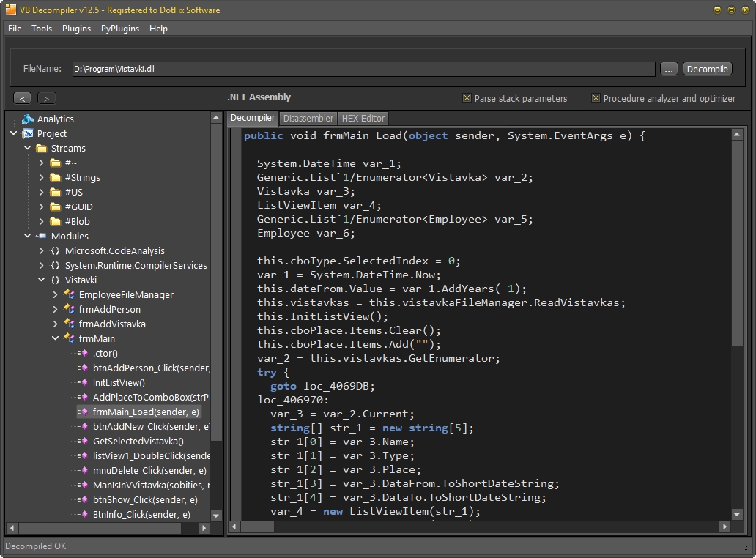Click the tree panel horizontal scrollbar thumb
This screenshot has height=558, width=756.
click(100, 528)
